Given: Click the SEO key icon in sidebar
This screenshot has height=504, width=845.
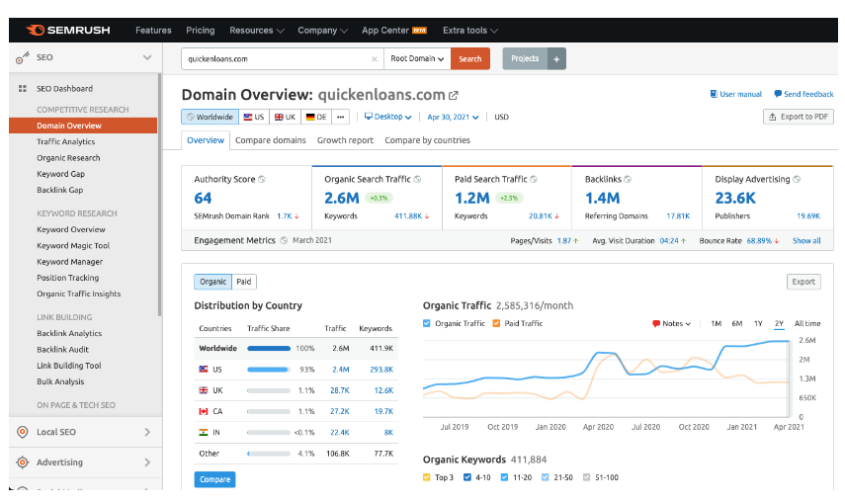Looking at the screenshot, I should click(x=22, y=57).
